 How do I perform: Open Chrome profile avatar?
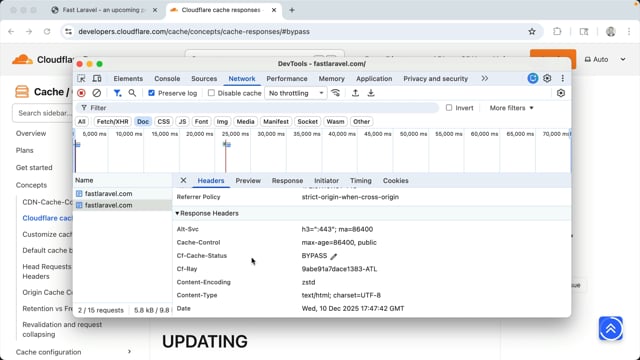pyautogui.click(x=611, y=31)
